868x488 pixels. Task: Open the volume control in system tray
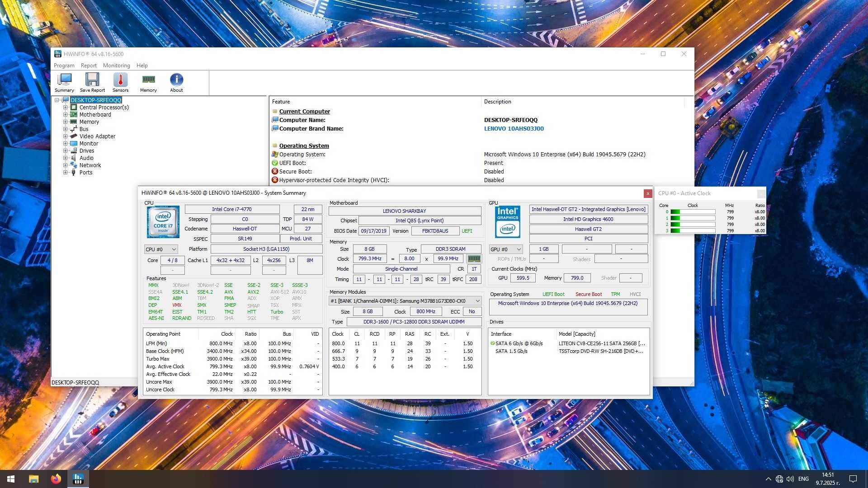[790, 479]
